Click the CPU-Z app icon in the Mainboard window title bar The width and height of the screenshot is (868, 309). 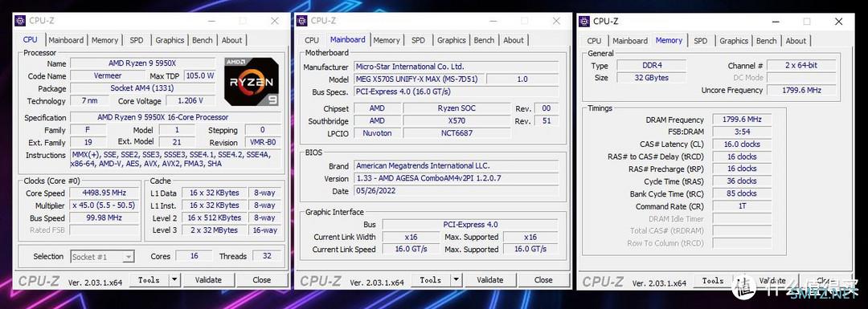301,20
